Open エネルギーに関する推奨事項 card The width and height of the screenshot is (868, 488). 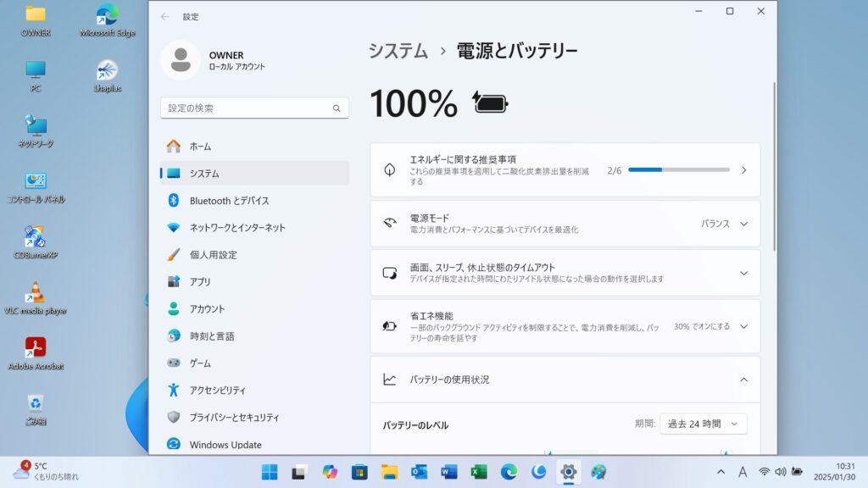coord(565,170)
